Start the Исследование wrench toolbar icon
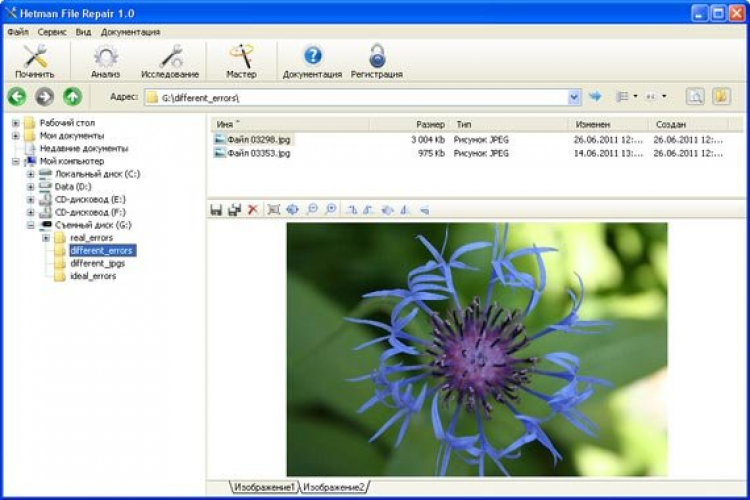 coord(171,56)
